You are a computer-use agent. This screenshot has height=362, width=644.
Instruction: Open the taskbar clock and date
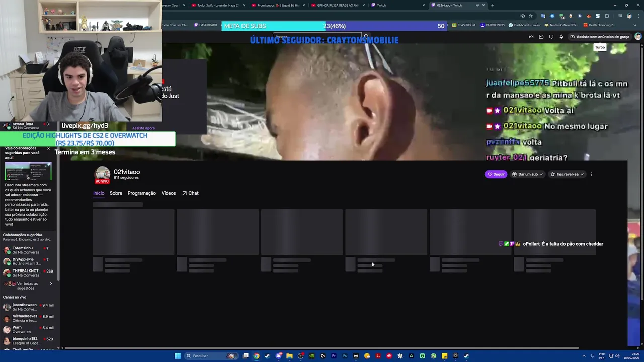[x=631, y=356]
